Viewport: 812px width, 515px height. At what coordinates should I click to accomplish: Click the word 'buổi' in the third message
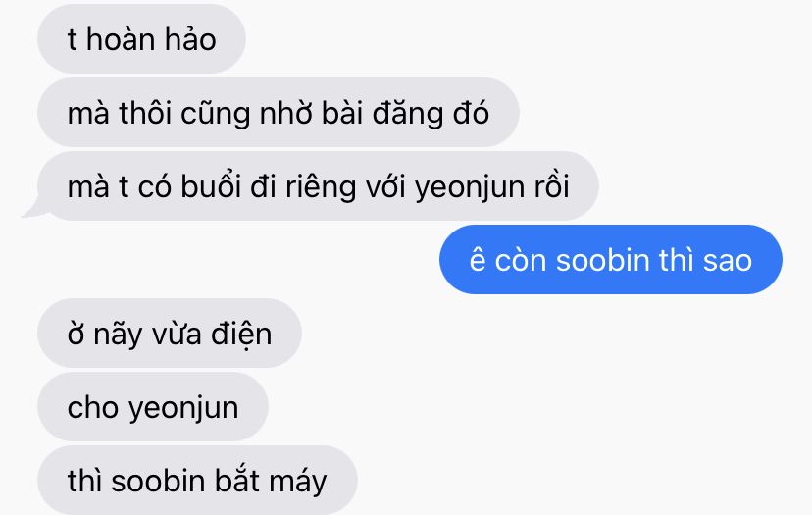click(211, 187)
